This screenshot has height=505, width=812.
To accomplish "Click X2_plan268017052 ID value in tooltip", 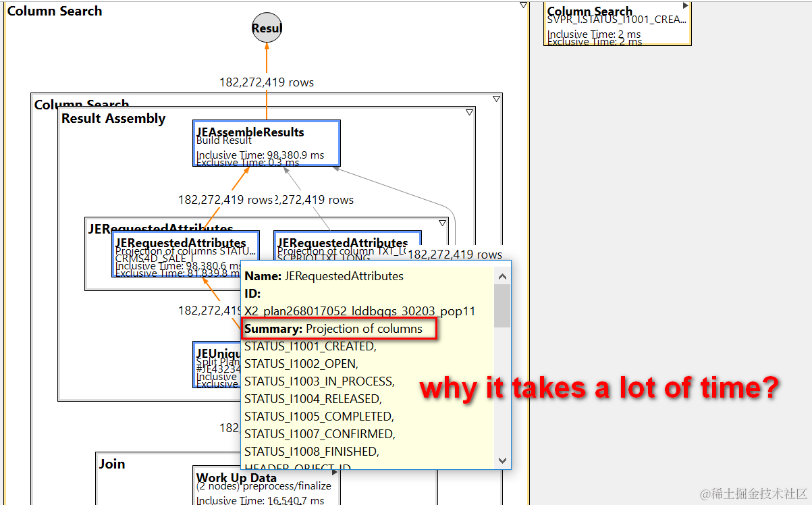I will click(x=360, y=311).
